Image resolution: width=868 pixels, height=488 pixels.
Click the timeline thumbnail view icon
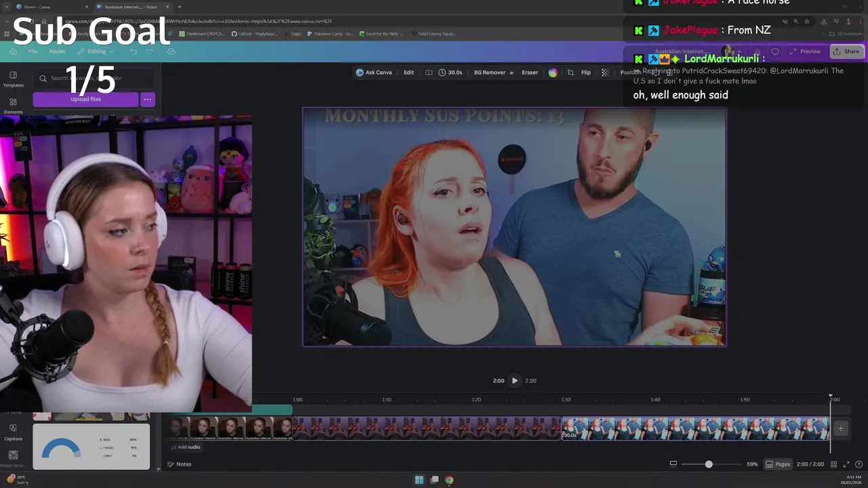coord(673,464)
